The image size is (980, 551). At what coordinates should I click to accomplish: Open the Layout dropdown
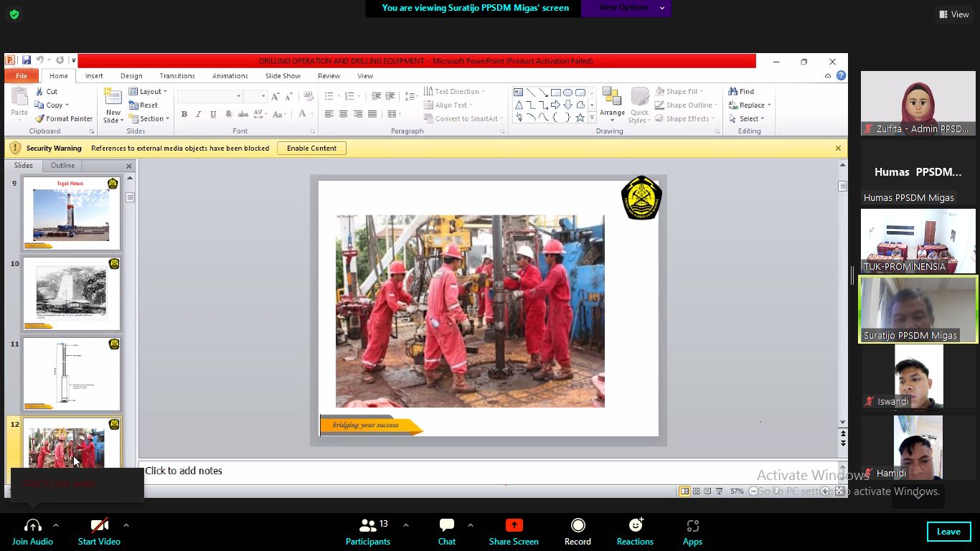[148, 91]
